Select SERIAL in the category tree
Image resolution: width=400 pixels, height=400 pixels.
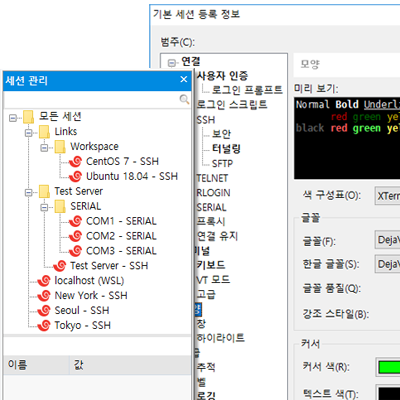(211, 207)
